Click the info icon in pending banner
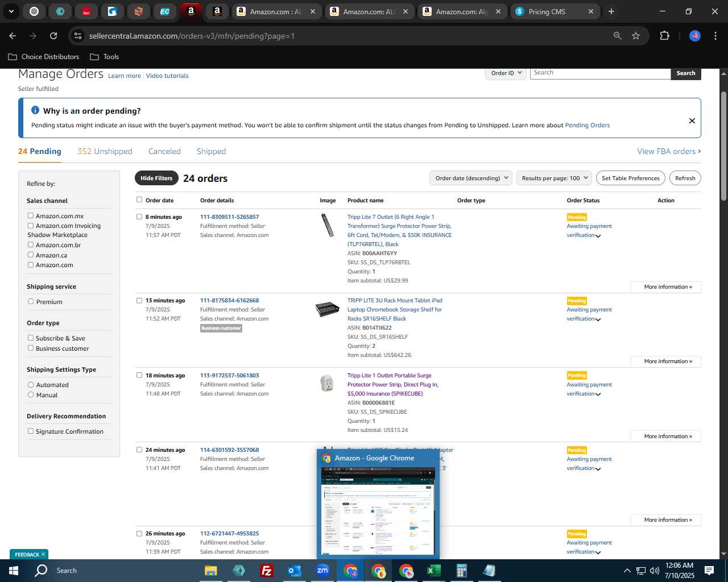Viewport: 728px width, 582px height. tap(35, 110)
